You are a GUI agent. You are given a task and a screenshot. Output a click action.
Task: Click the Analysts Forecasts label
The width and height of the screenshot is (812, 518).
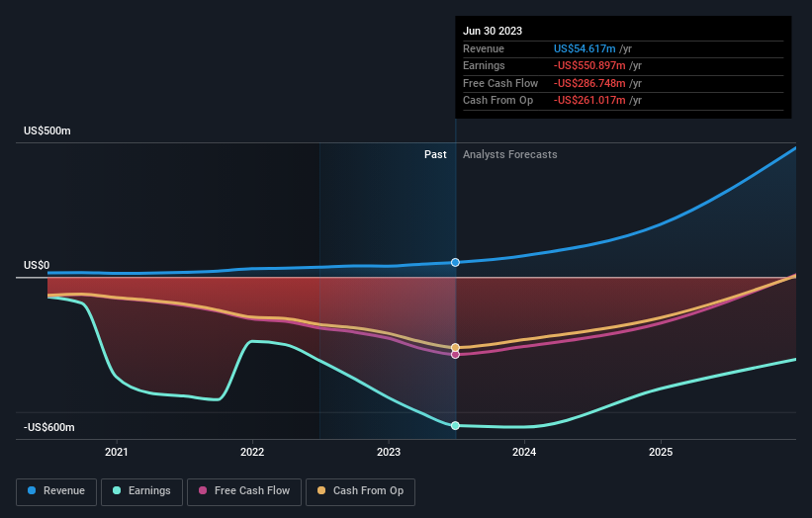[x=510, y=154]
